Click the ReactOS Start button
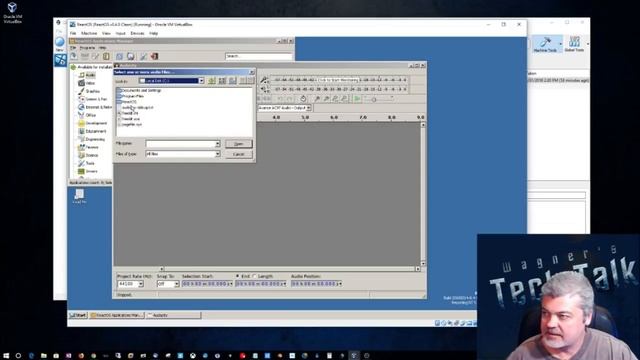 (x=78, y=315)
